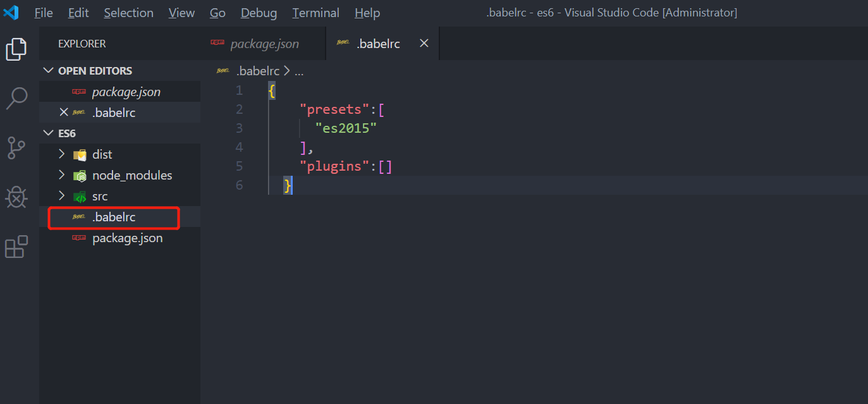Switch to the package.json tab

(264, 44)
